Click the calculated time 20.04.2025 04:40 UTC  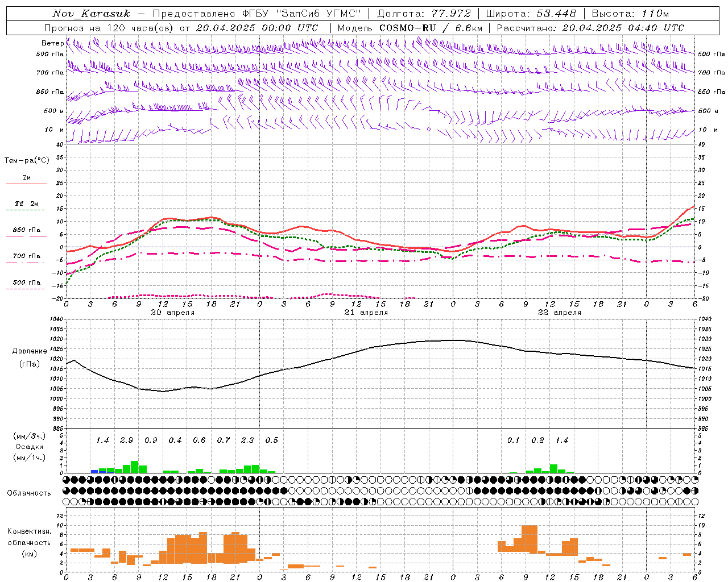tap(623, 28)
